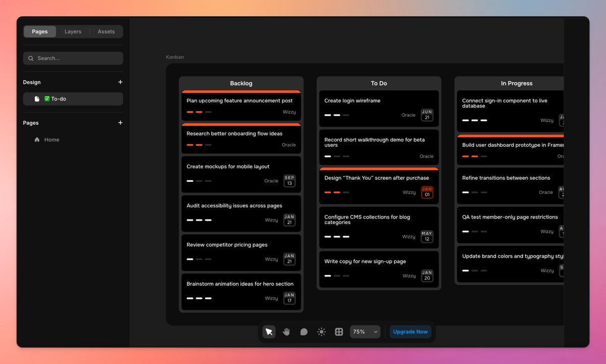This screenshot has width=606, height=364.
Task: Click inside the Search field
Action: pos(73,58)
